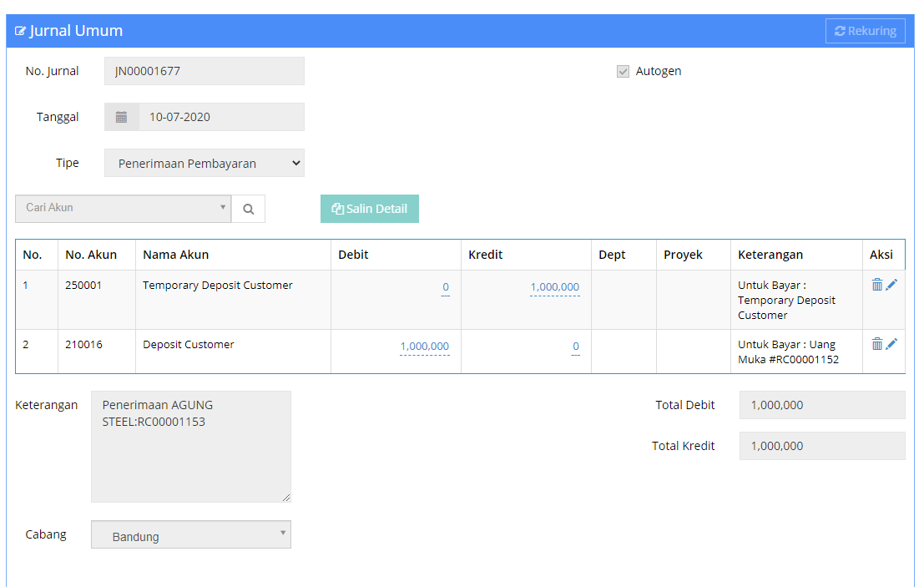Edit debit value 1,000,000 in row 2
Viewport: 924px width, 587px height.
click(x=424, y=346)
